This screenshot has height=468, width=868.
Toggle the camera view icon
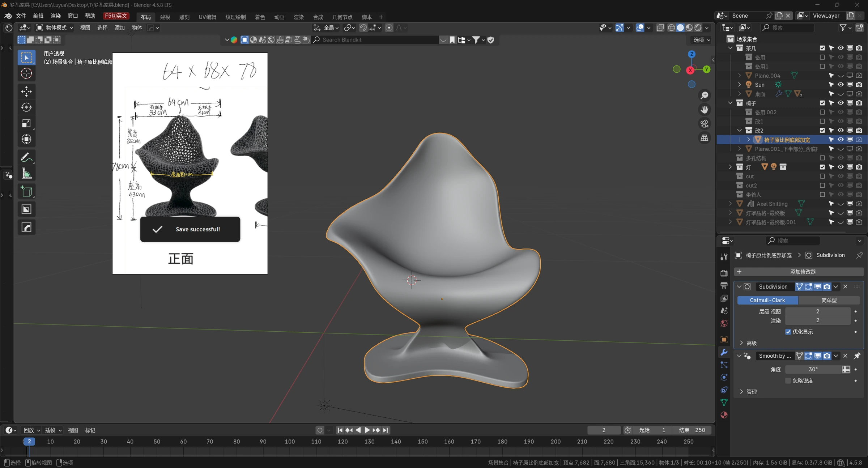(704, 124)
